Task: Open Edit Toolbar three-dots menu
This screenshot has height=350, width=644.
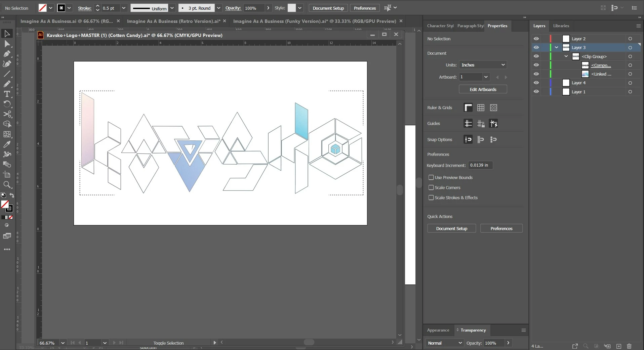Action: click(x=7, y=250)
